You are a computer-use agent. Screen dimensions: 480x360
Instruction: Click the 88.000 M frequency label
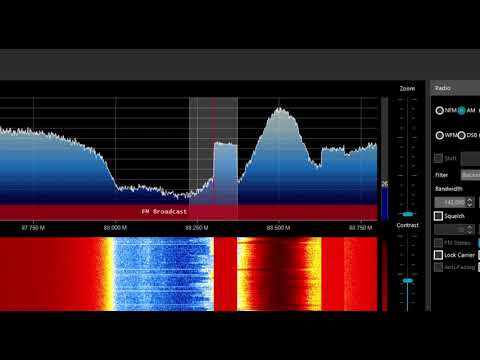tap(115, 228)
